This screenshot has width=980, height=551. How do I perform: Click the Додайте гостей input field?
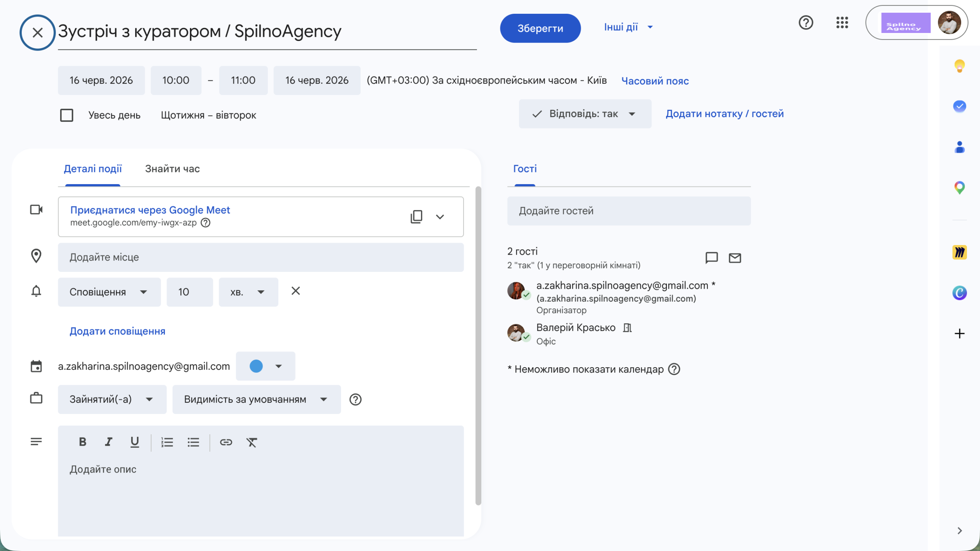pyautogui.click(x=629, y=211)
